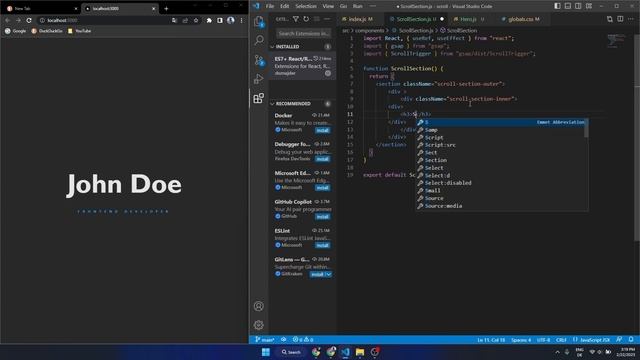The height and width of the screenshot is (360, 640).
Task: Click the Ln 11 cursor position indicator
Action: (491, 340)
